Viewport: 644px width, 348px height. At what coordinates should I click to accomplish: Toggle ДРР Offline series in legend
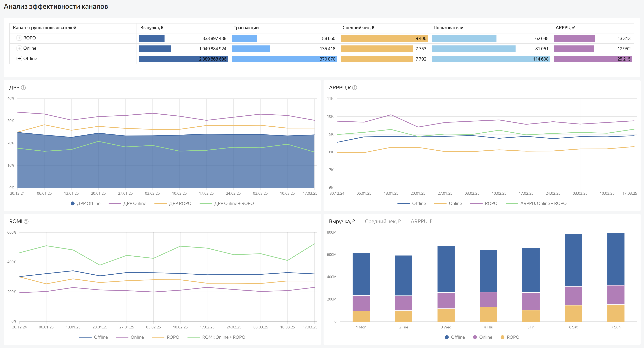[x=86, y=203]
